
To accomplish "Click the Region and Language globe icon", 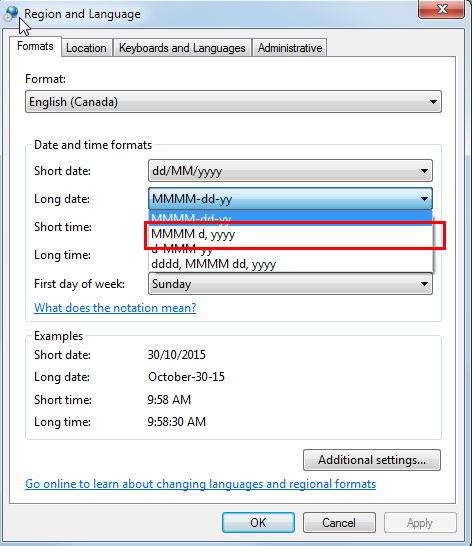I will coord(11,14).
